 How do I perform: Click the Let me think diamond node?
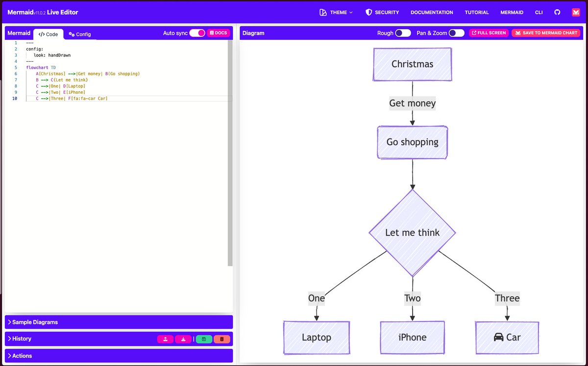pyautogui.click(x=412, y=233)
